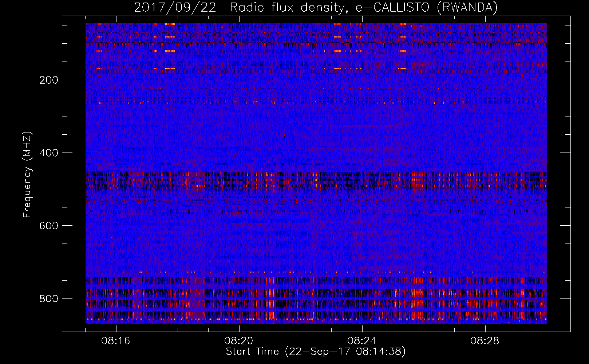Click the 800 frequency tick label

tap(49, 298)
